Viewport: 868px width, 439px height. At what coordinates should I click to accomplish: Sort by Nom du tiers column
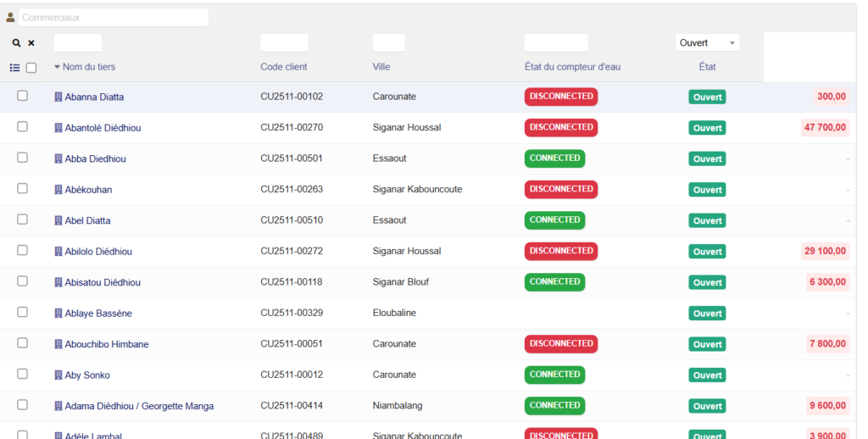88,67
